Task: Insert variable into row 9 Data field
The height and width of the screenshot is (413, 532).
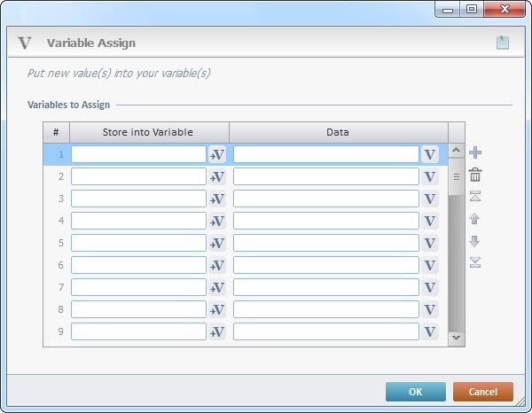Action: [x=430, y=331]
